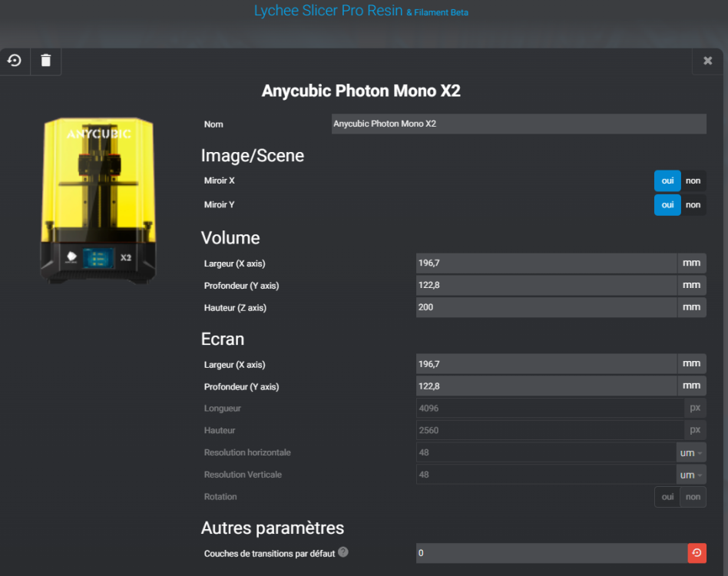Image resolution: width=728 pixels, height=576 pixels.
Task: Click Volume Profondeur (Y axis) field
Action: tap(546, 285)
